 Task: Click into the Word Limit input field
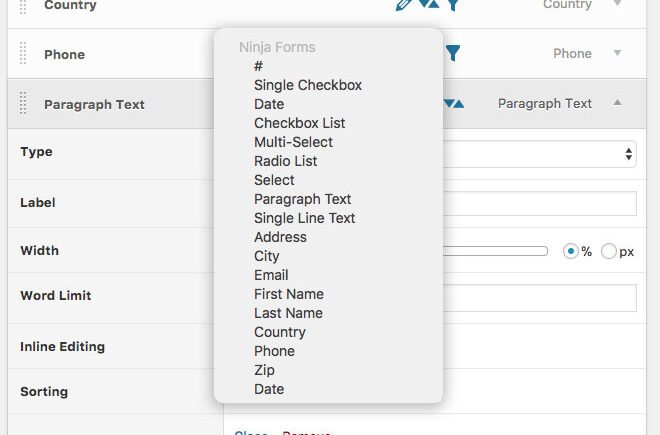(x=540, y=297)
